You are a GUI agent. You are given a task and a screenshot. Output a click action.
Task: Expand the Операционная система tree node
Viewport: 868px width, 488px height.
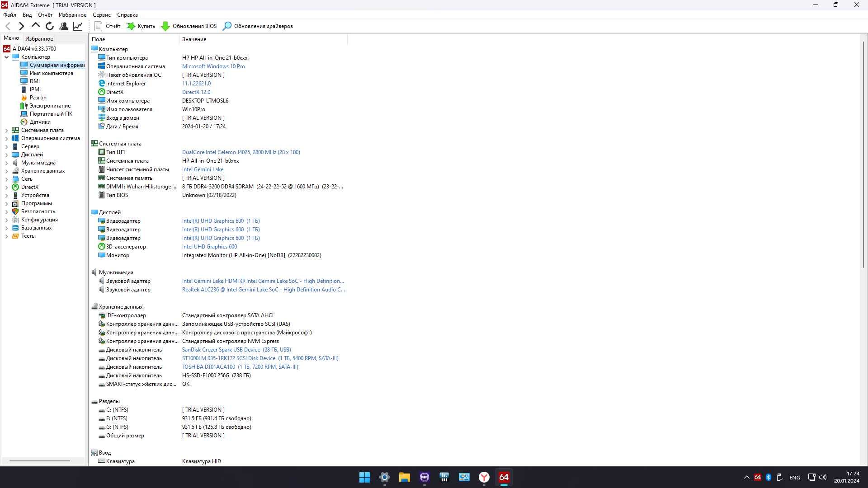click(x=7, y=138)
